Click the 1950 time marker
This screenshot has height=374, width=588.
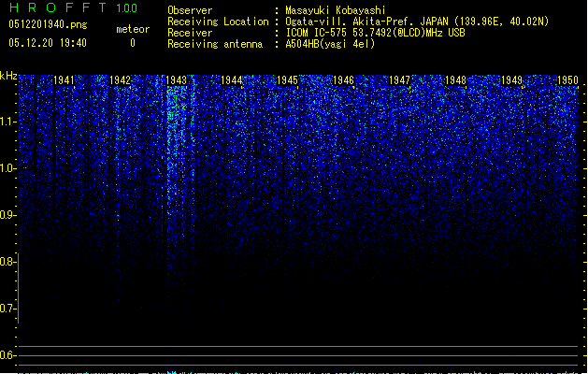click(x=567, y=80)
